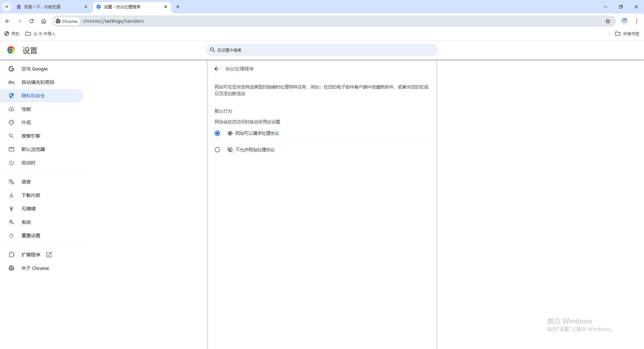Click the download icon for 下载内容
The height and width of the screenshot is (349, 644).
pyautogui.click(x=11, y=195)
